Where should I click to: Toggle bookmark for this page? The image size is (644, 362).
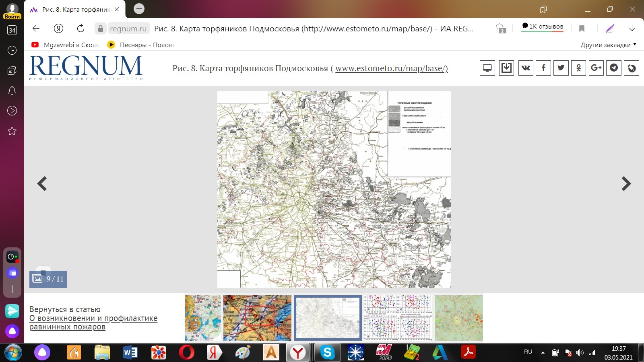[x=582, y=28]
